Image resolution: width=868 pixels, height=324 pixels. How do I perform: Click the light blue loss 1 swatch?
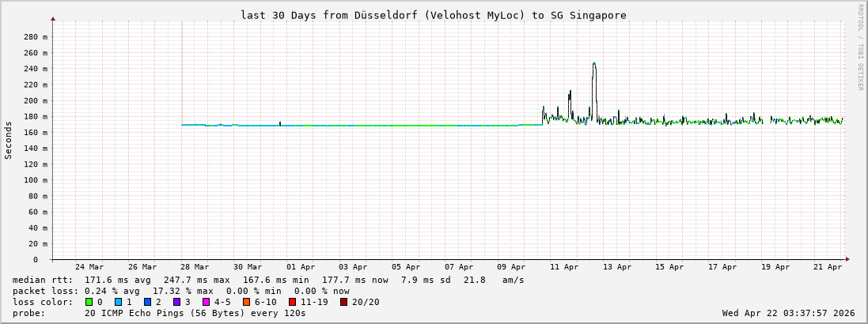click(x=118, y=302)
